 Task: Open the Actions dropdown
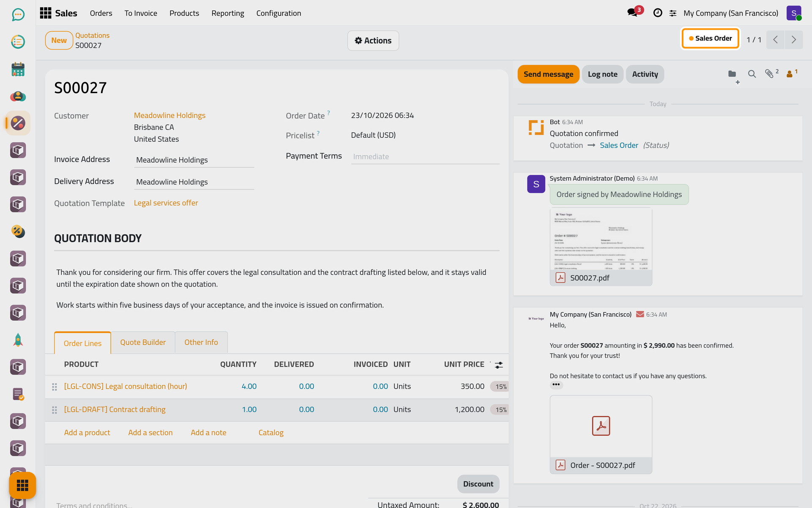point(373,41)
